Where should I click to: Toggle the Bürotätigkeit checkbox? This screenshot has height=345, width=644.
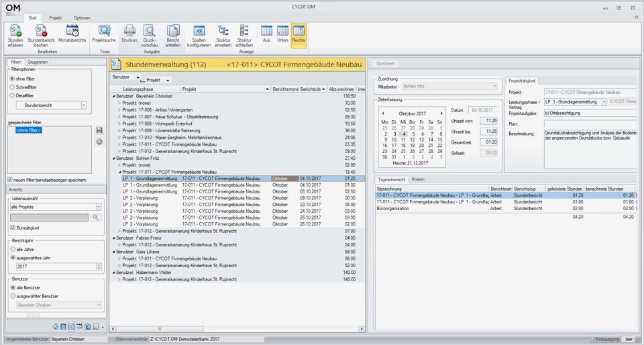coord(13,228)
